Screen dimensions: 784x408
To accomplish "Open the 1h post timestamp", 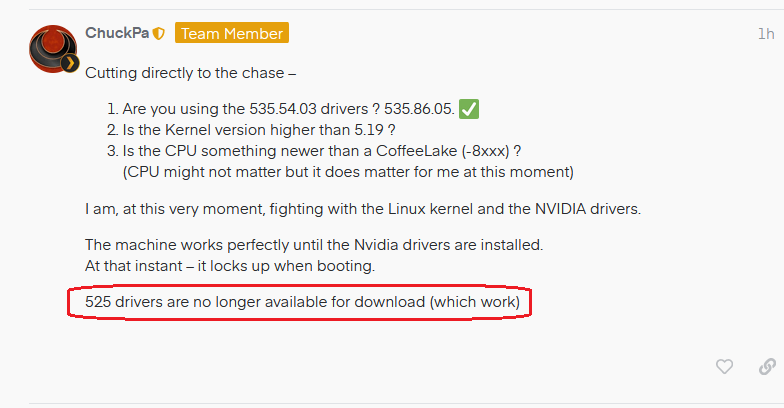I will [x=766, y=34].
